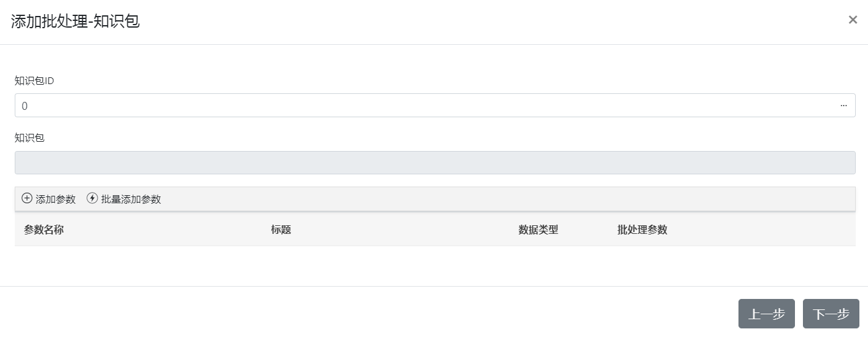Open the ellipsis picker in 知识包ID field
Image resolution: width=868 pixels, height=337 pixels.
[843, 106]
